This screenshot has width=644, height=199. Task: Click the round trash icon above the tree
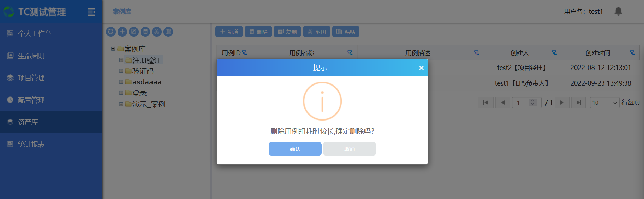[145, 32]
